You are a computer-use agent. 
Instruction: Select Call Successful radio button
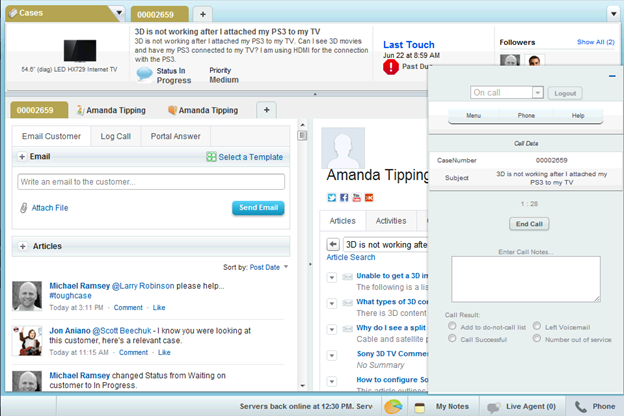[452, 338]
